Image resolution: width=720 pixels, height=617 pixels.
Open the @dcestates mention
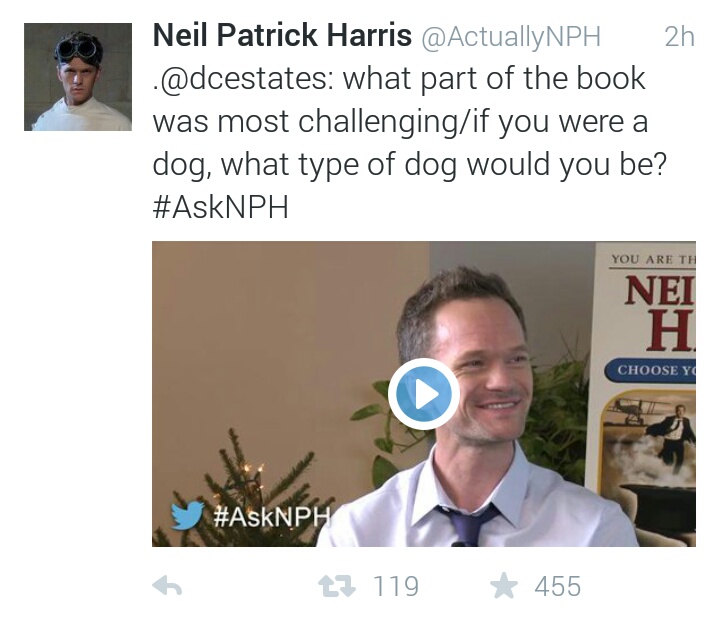[x=243, y=79]
